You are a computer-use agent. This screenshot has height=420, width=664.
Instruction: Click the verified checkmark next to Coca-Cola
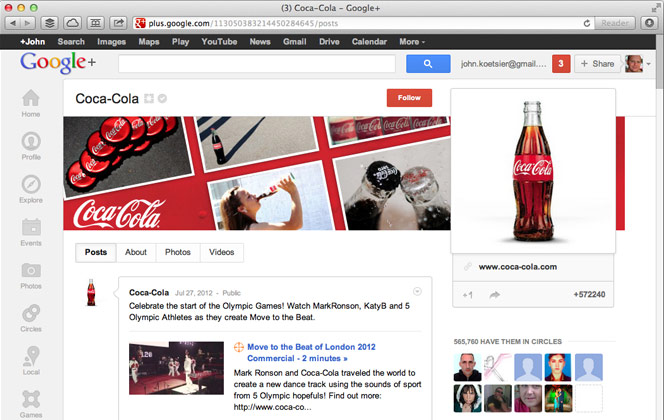click(x=162, y=99)
